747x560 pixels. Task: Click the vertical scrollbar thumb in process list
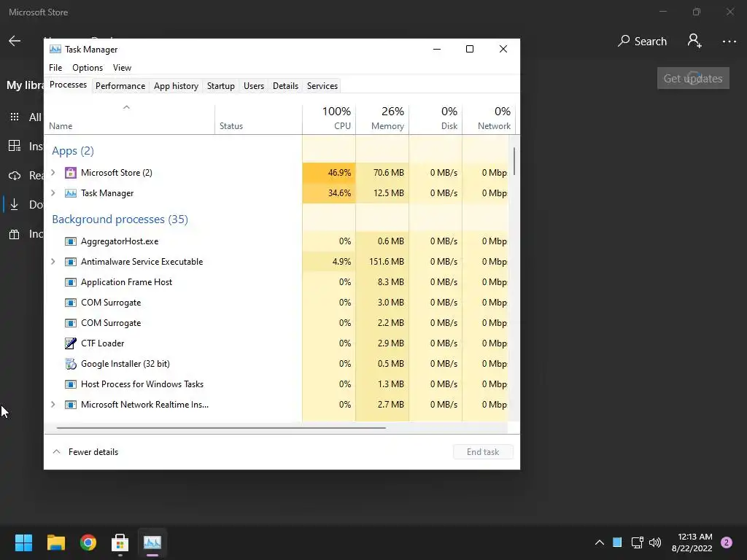coord(514,161)
